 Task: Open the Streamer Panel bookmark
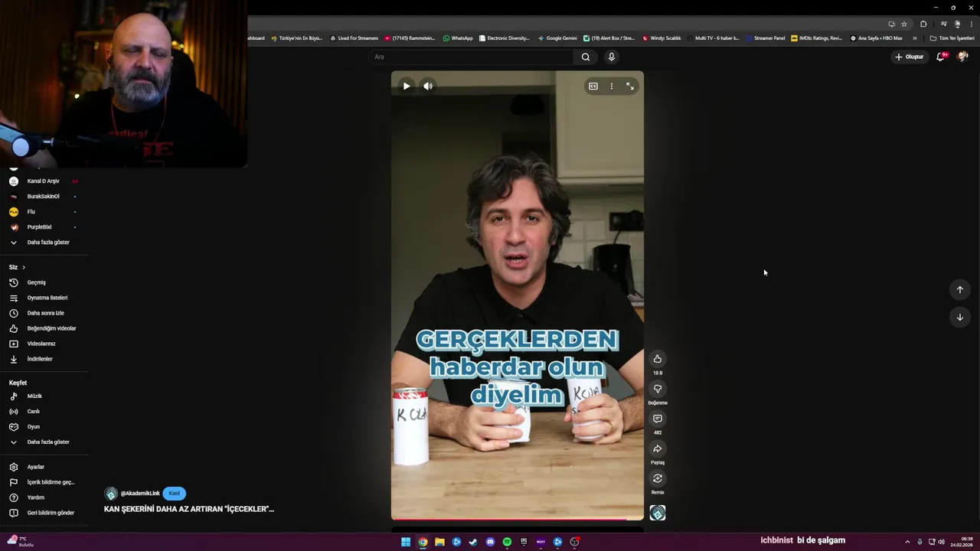click(766, 38)
